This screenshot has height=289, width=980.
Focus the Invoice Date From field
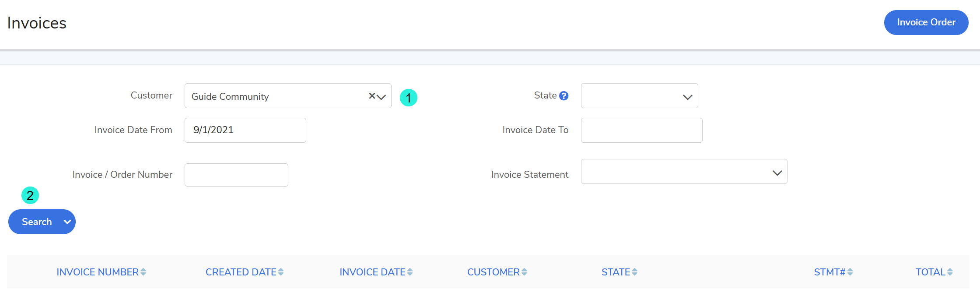point(245,130)
